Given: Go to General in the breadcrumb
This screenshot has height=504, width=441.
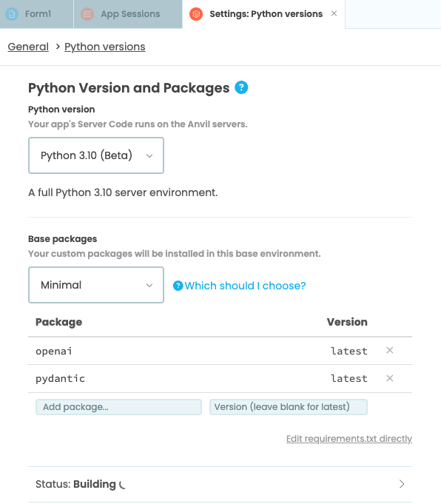Looking at the screenshot, I should [x=28, y=47].
